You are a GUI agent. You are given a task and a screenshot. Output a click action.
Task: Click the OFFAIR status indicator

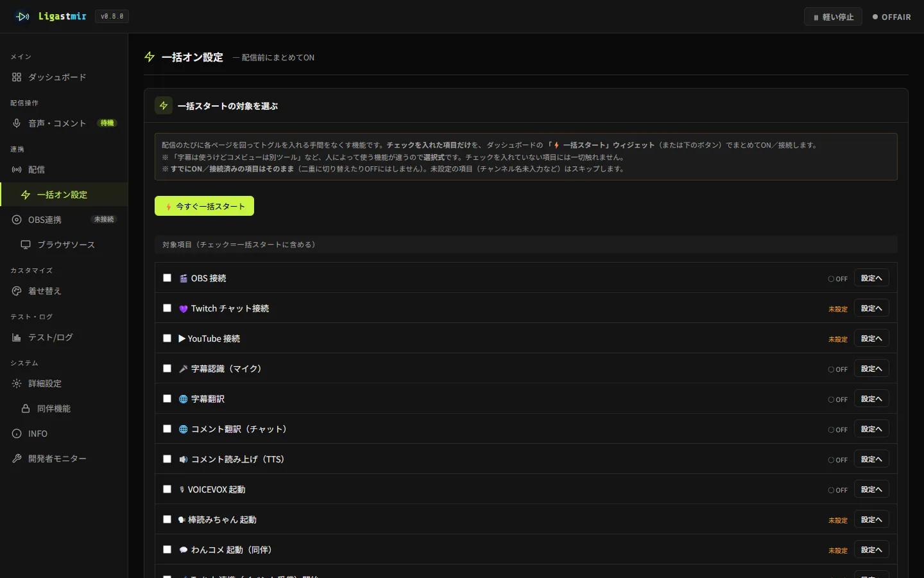tap(892, 17)
